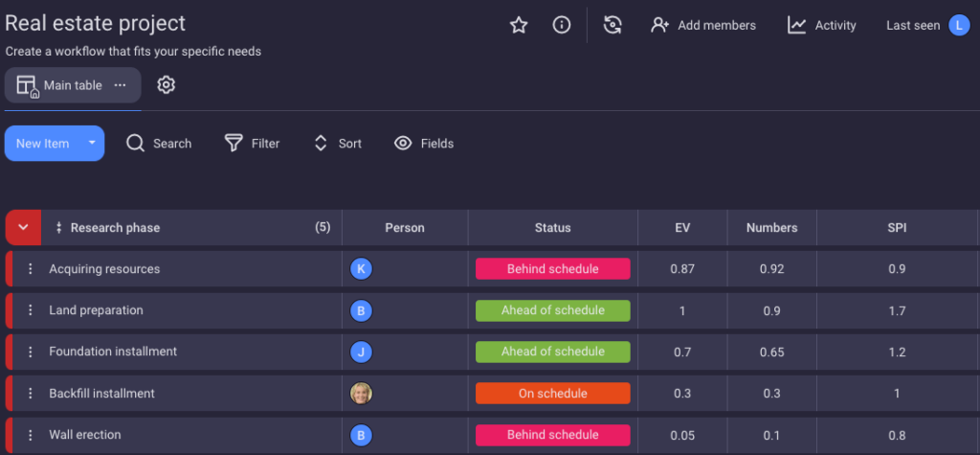
Task: Open the Filter funnel tool
Action: pos(234,144)
